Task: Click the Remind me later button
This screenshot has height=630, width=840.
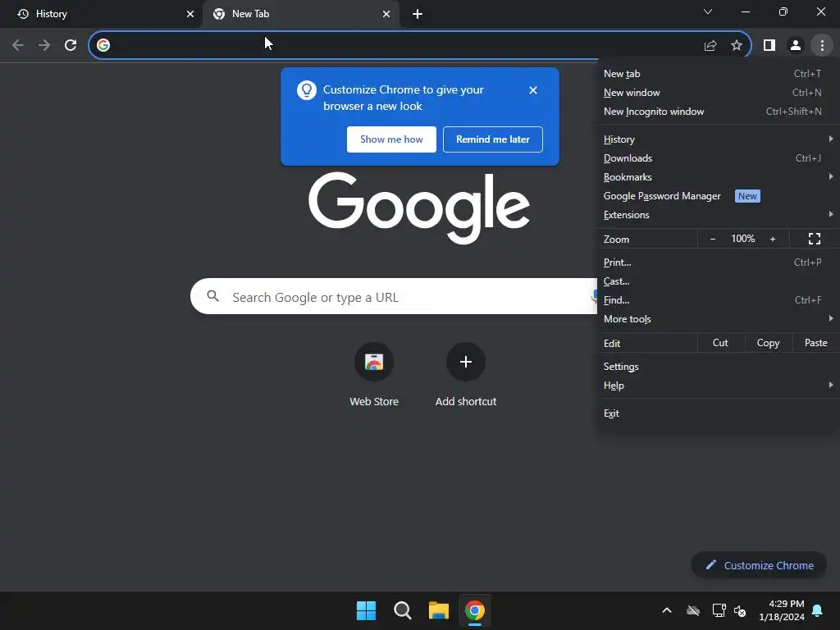Action: pyautogui.click(x=493, y=139)
